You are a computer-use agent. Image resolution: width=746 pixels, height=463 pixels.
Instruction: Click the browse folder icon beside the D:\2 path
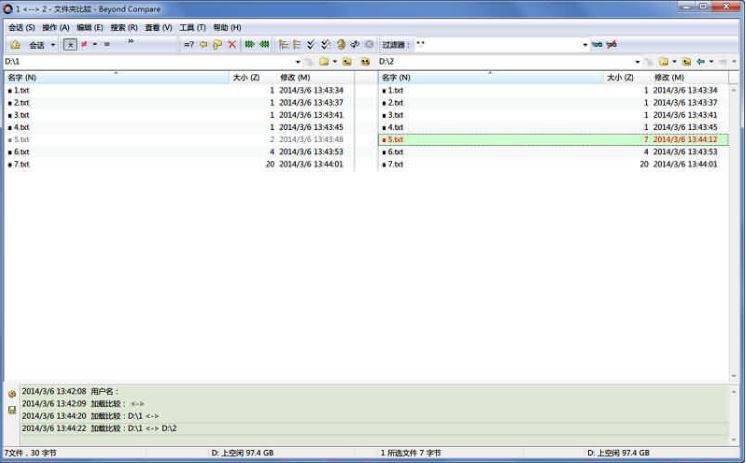662,62
